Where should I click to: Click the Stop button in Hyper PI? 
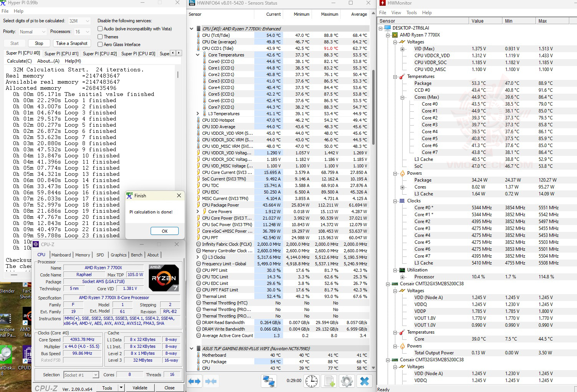(39, 43)
